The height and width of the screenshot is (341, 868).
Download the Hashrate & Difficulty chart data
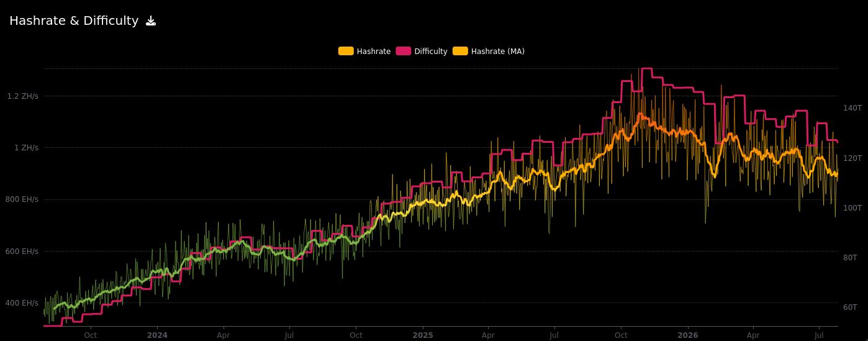click(151, 21)
